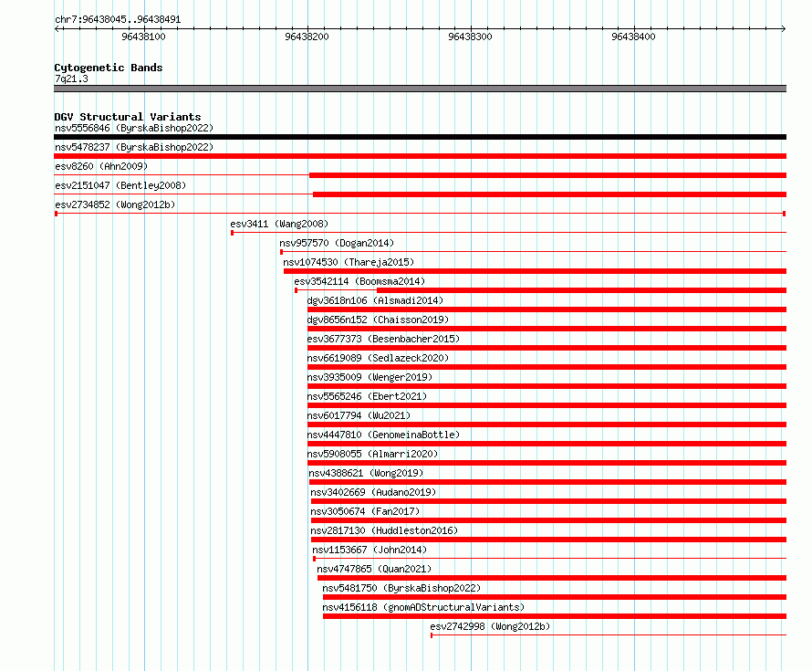Open variant nsv4156118 (gnomADStructuralVariants)
Viewport: 812px width, 671px height.
click(x=423, y=607)
